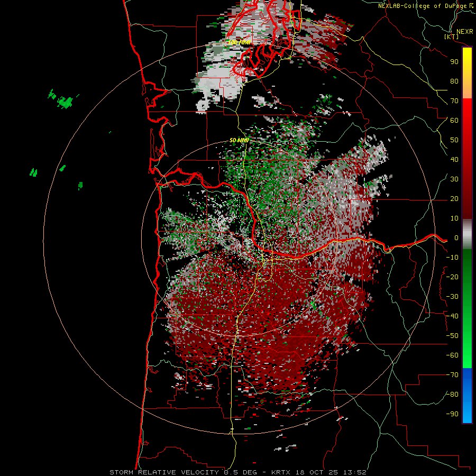This screenshot has width=476, height=476.
Task: Pick the gray zero-velocity segment of the color bar
Action: (x=467, y=234)
